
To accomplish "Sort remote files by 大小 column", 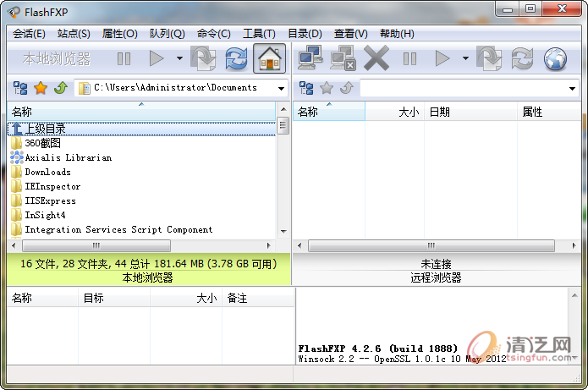I will pyautogui.click(x=408, y=112).
